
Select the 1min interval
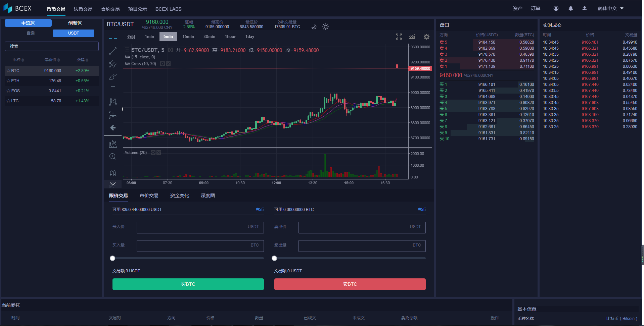[x=149, y=37]
